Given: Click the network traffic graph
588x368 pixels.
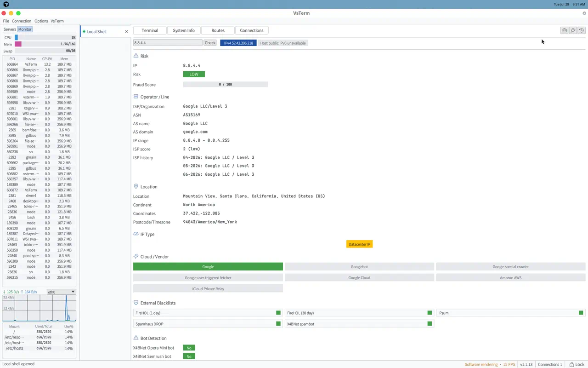Looking at the screenshot, I should point(40,308).
